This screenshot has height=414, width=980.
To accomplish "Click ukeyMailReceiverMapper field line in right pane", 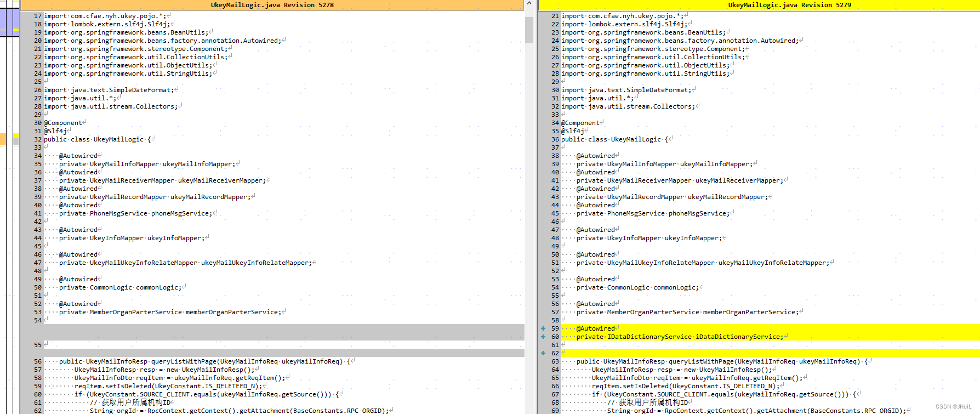I will pyautogui.click(x=680, y=180).
